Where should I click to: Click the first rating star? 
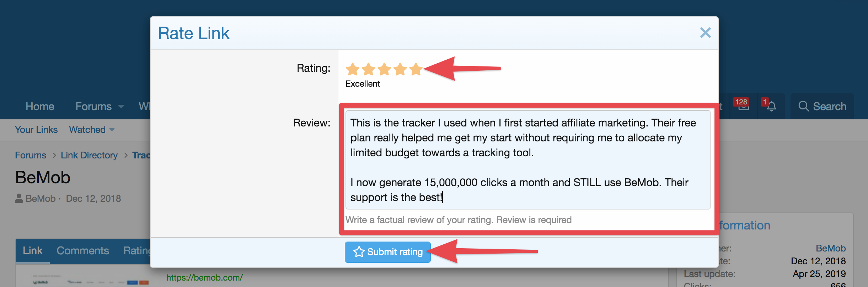[x=353, y=69]
